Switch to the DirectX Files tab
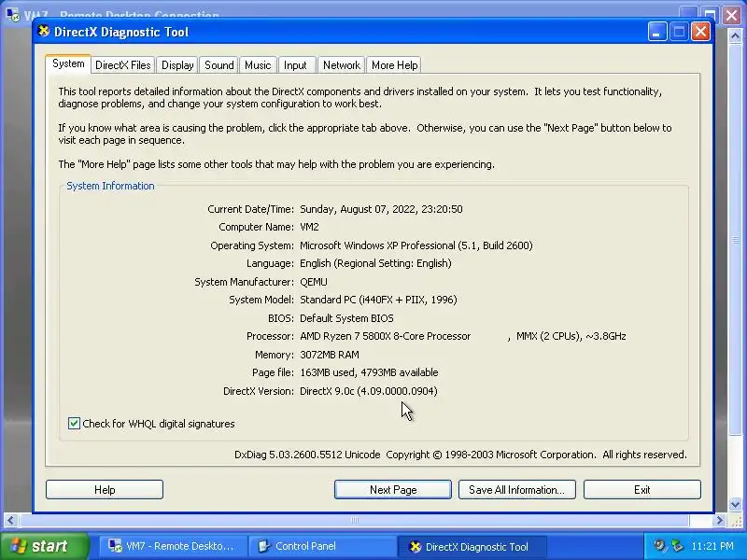747x560 pixels. [123, 65]
